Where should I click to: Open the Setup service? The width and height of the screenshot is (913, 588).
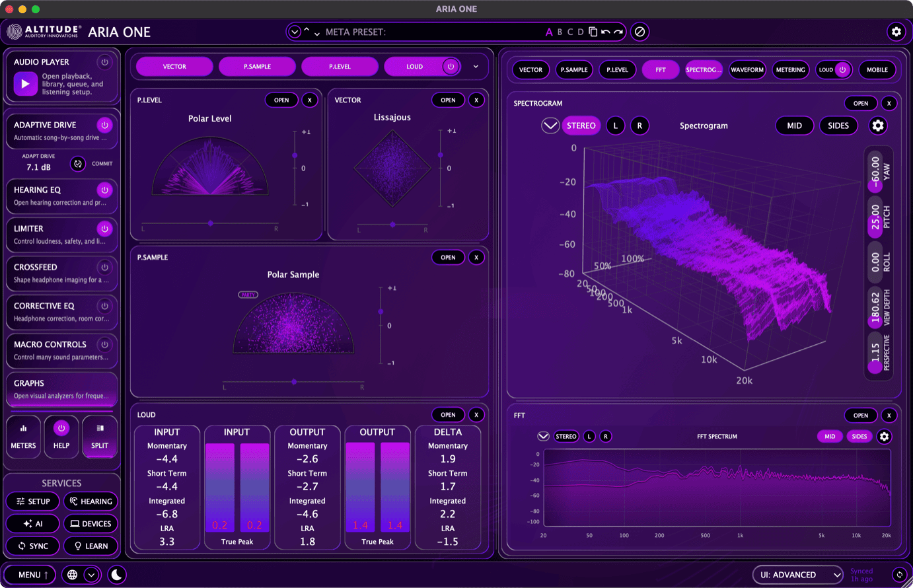33,501
